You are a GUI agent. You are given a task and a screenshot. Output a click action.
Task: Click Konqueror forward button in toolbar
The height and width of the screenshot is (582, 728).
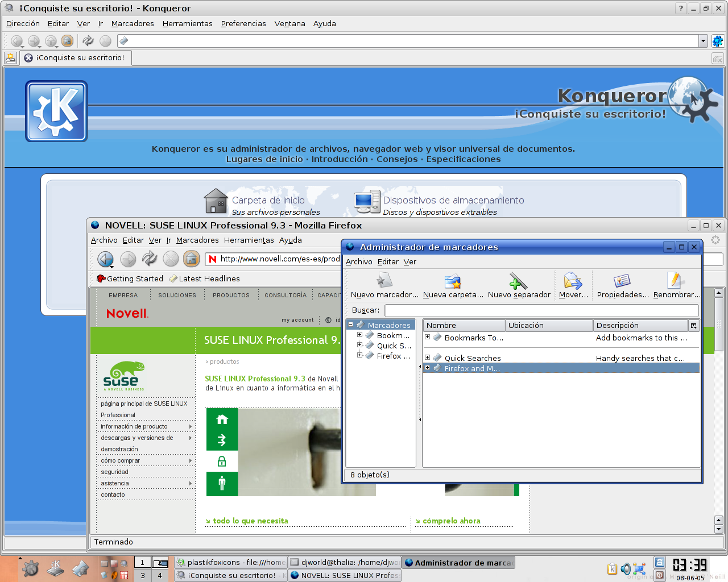coord(34,41)
